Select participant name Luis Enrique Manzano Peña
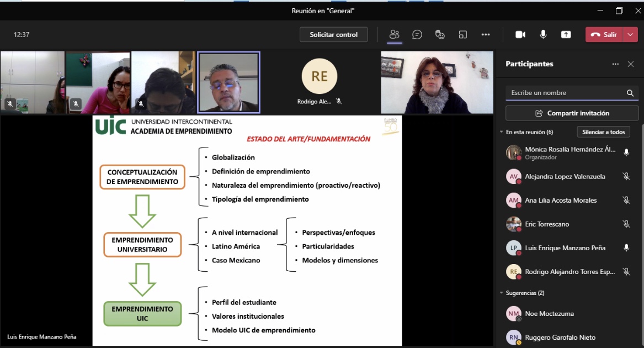644x348 pixels. click(565, 248)
